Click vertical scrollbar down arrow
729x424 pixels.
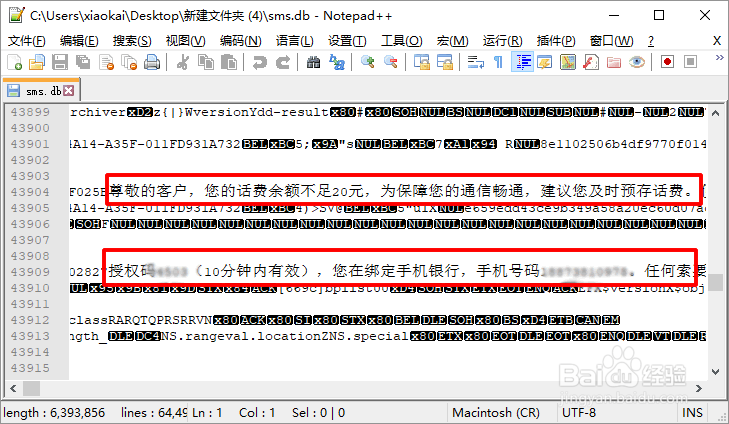click(x=716, y=371)
